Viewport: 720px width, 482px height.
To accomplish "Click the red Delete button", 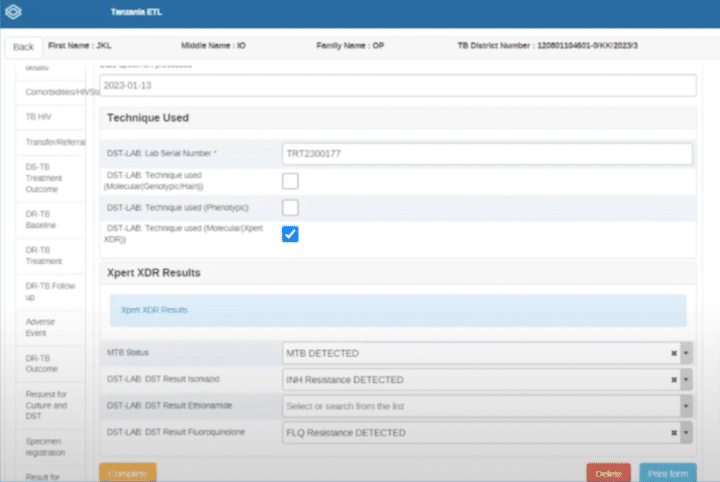I will pos(608,473).
